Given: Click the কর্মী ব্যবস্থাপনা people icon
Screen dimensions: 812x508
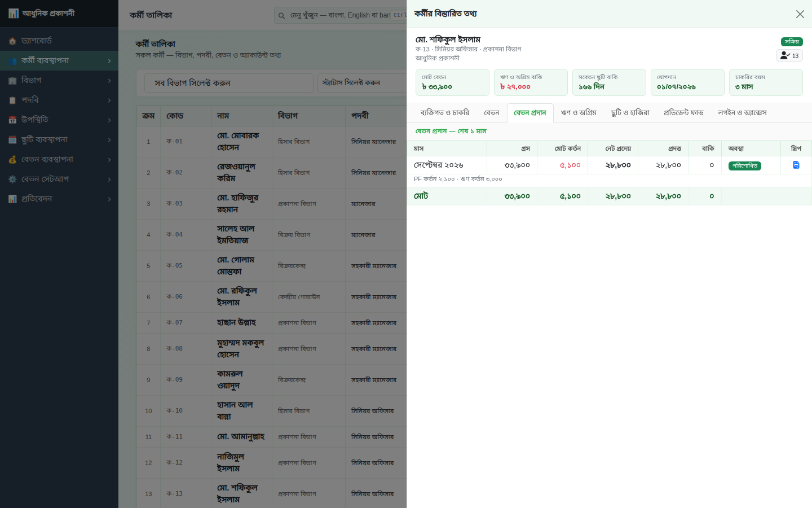Looking at the screenshot, I should 12,60.
